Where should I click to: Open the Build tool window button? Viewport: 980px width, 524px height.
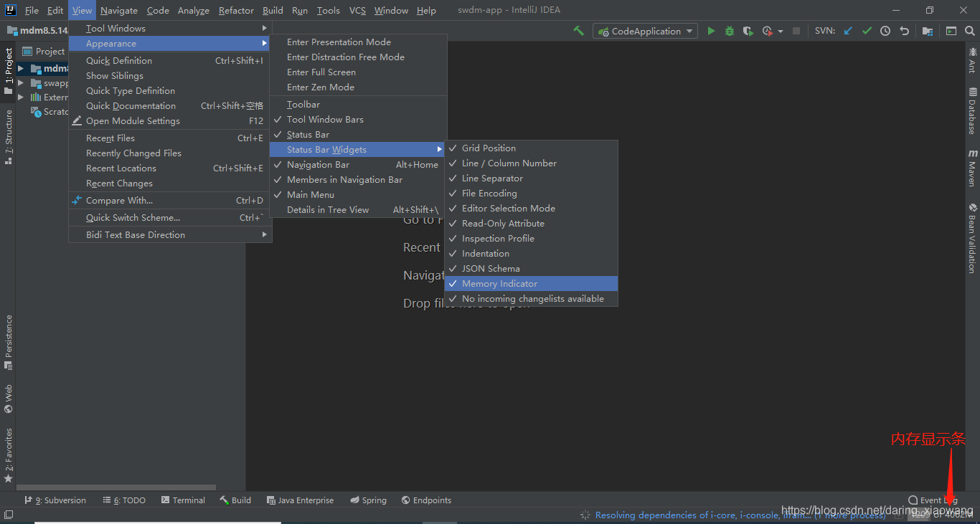(235, 500)
